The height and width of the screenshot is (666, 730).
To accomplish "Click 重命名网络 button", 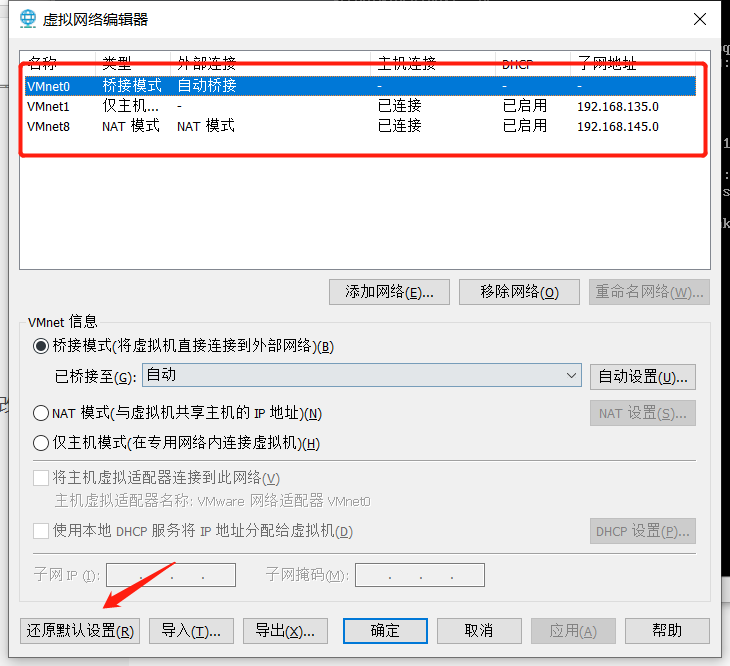I will (649, 292).
